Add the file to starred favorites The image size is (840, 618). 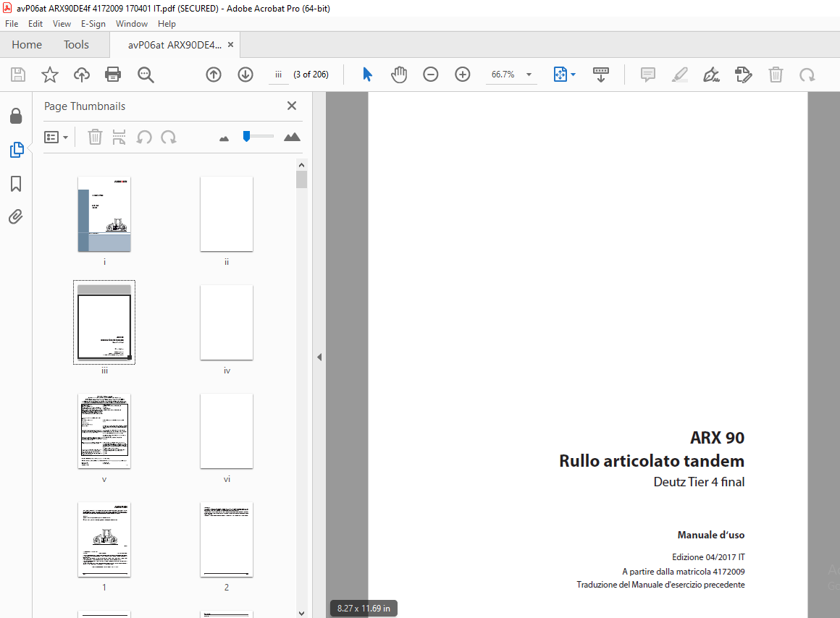50,75
